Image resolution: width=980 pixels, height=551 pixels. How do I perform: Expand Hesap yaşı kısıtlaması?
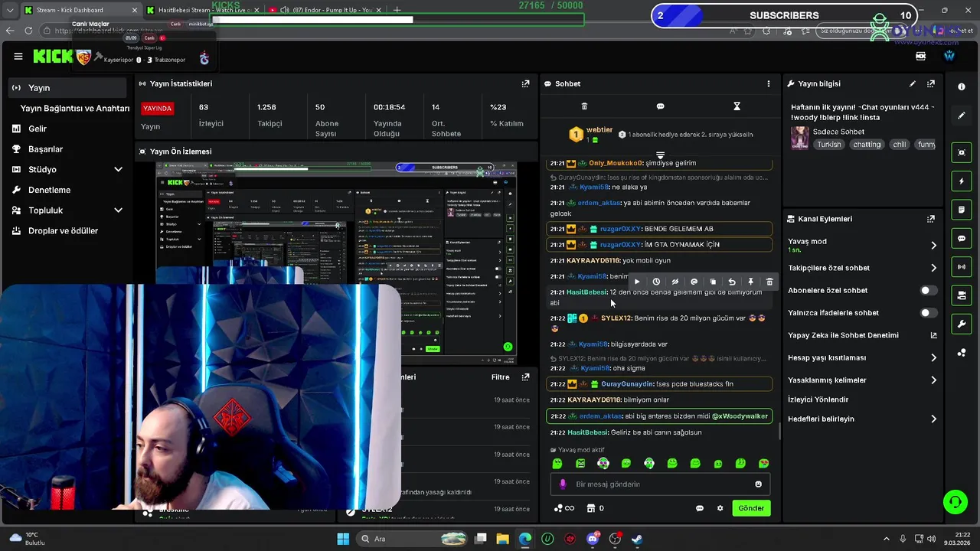933,357
